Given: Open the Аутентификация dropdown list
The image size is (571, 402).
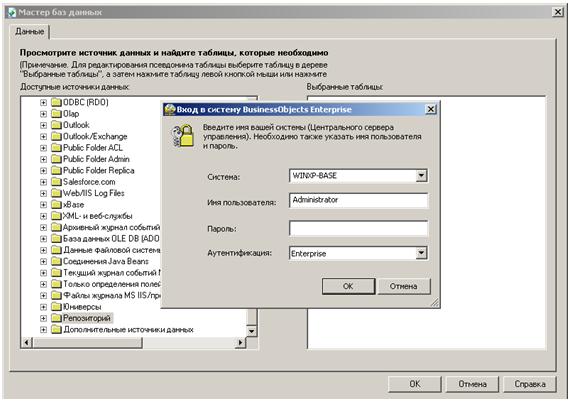Looking at the screenshot, I should (x=421, y=253).
